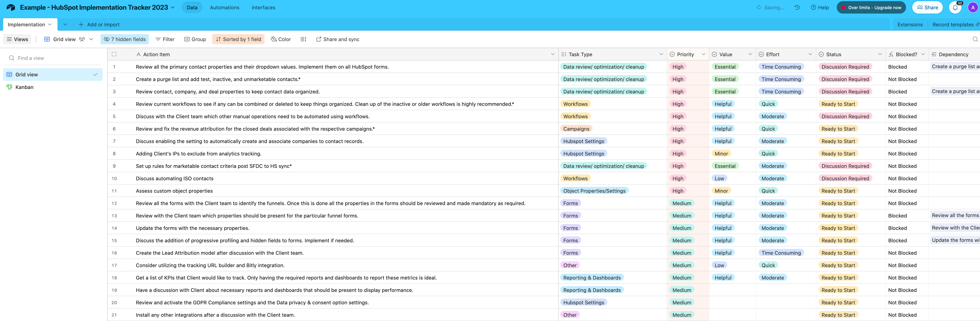Click the Effort field type icon
980x321 pixels.
point(761,54)
